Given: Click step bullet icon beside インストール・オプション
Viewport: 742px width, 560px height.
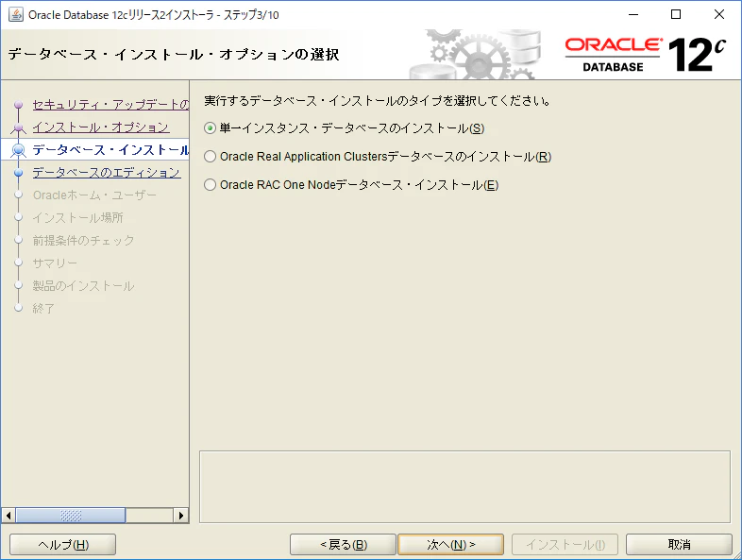Looking at the screenshot, I should (x=19, y=127).
